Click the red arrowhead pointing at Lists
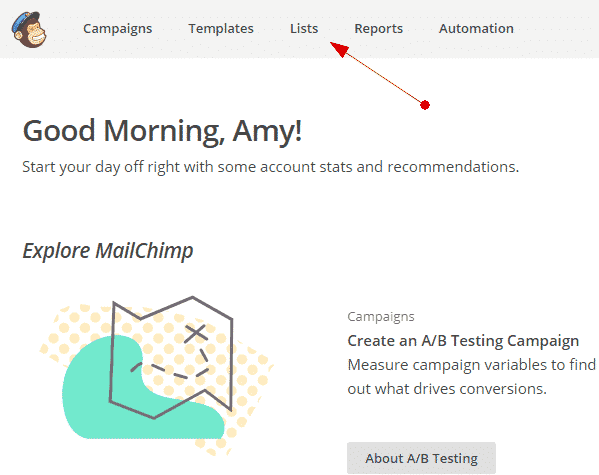 coord(340,49)
